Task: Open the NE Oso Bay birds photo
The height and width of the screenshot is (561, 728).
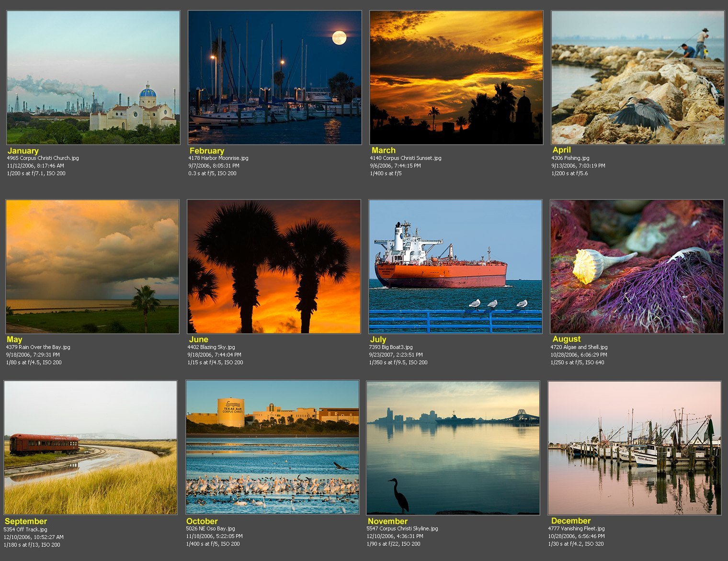Action: coord(273,448)
